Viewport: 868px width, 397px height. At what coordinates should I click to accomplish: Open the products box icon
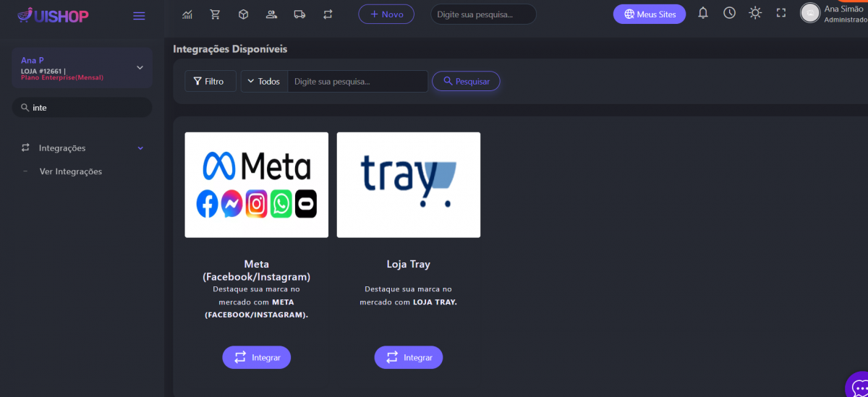[x=243, y=14]
